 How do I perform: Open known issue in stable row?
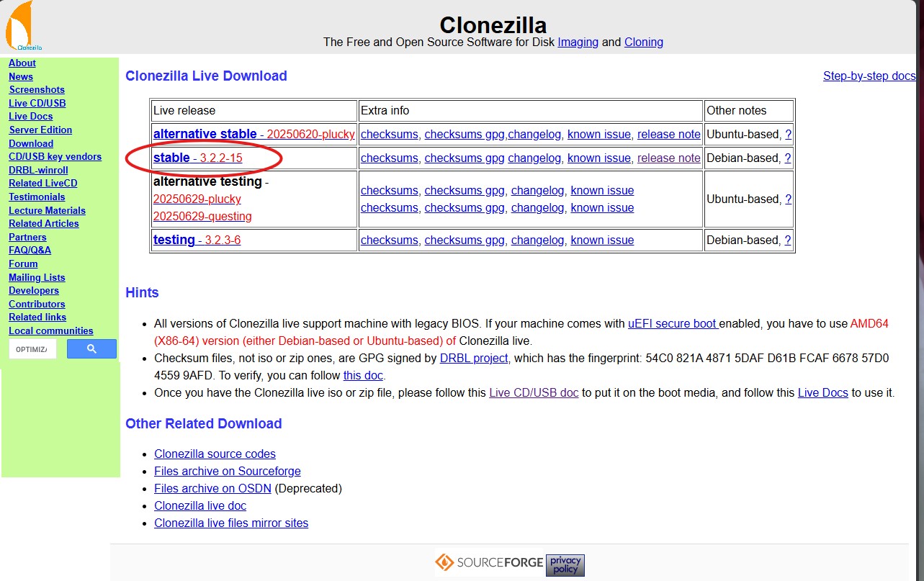(x=599, y=158)
